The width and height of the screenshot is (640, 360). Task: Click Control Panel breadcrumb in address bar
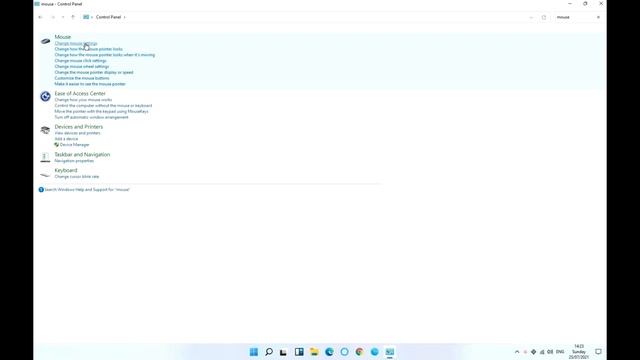109,17
